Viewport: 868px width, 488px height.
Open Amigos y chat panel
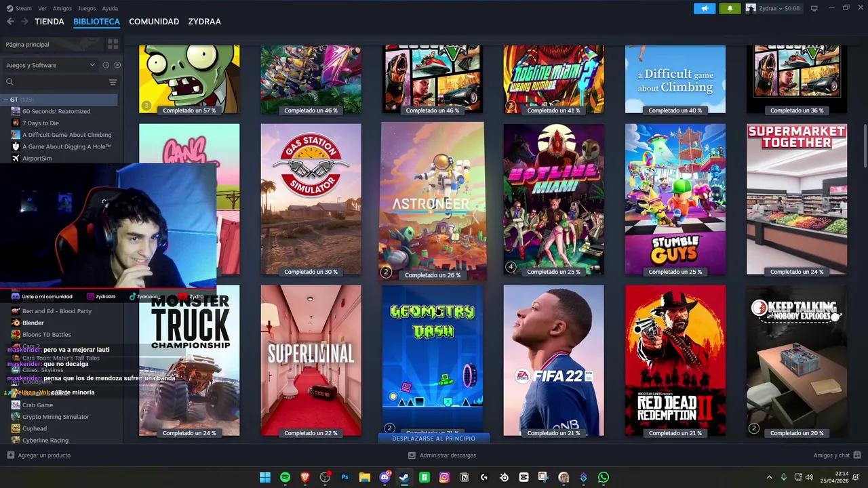[x=837, y=455]
